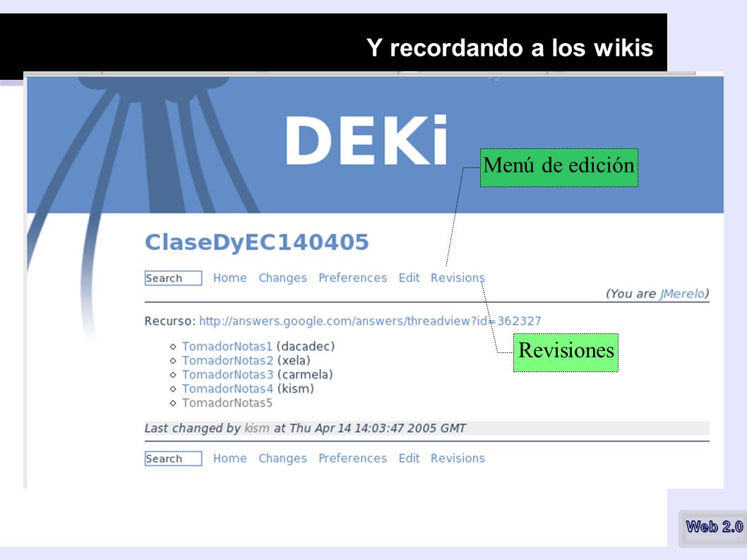Open the top Preferences link
The width and height of the screenshot is (747, 560).
click(x=352, y=278)
